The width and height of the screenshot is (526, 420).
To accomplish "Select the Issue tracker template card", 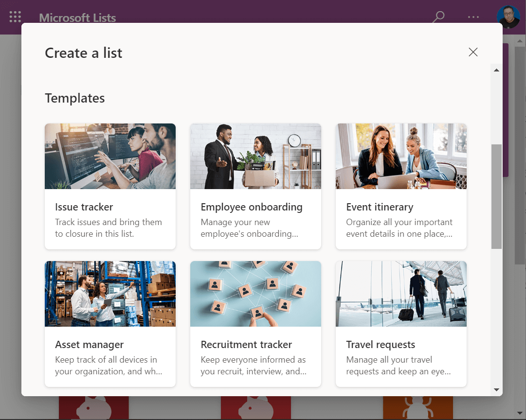I will pyautogui.click(x=110, y=186).
